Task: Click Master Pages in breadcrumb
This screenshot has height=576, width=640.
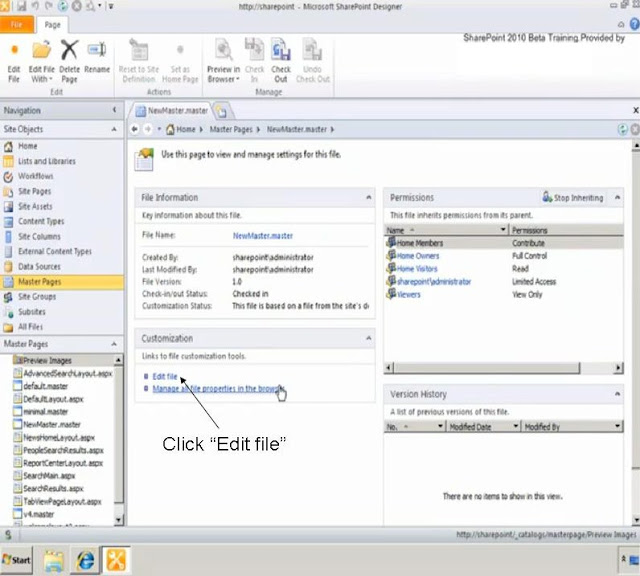Action: (231, 129)
